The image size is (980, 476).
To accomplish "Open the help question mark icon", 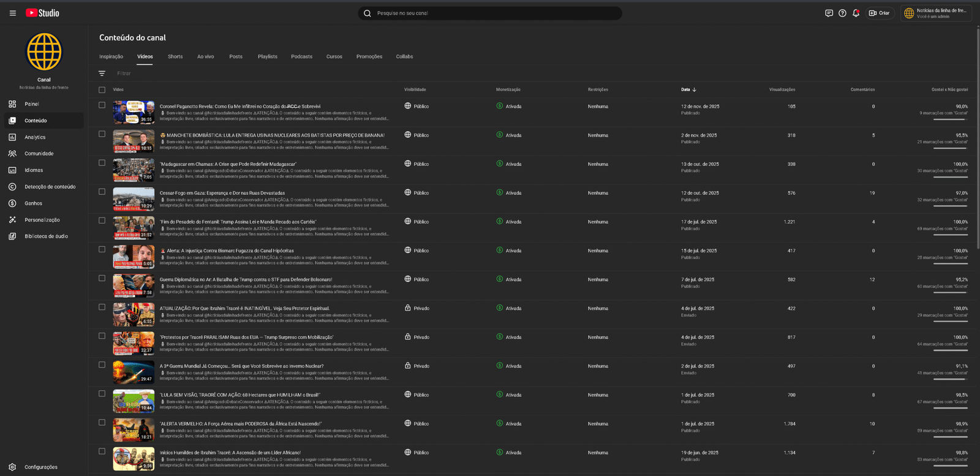I will point(842,13).
